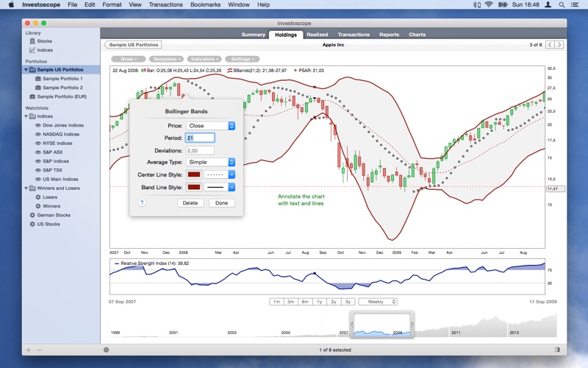
Task: Switch to the Charts tab
Action: (417, 35)
